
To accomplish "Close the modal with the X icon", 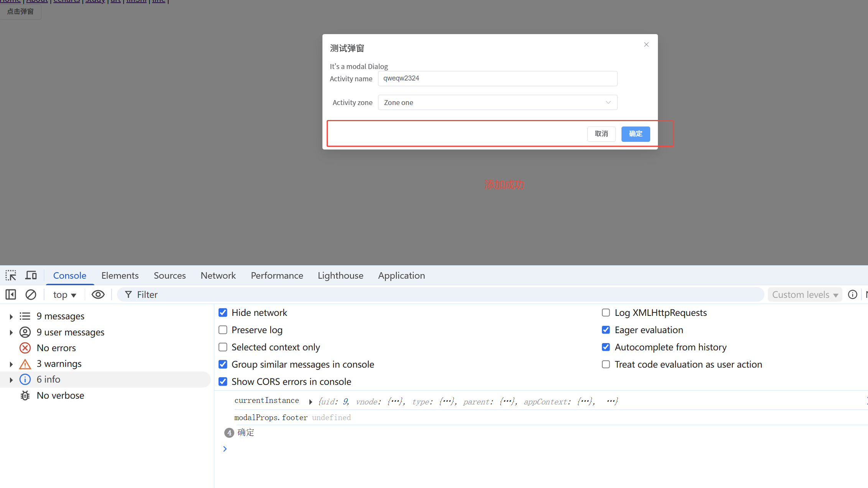I will [x=646, y=44].
